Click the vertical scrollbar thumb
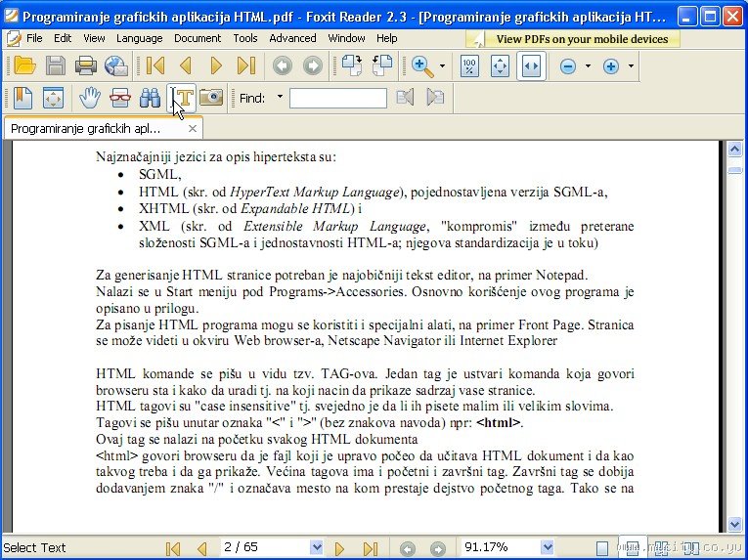 (x=734, y=170)
